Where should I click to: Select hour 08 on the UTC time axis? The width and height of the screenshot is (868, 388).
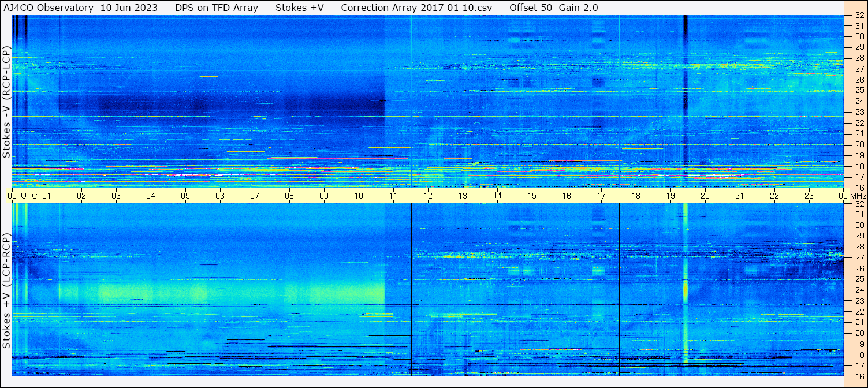289,196
